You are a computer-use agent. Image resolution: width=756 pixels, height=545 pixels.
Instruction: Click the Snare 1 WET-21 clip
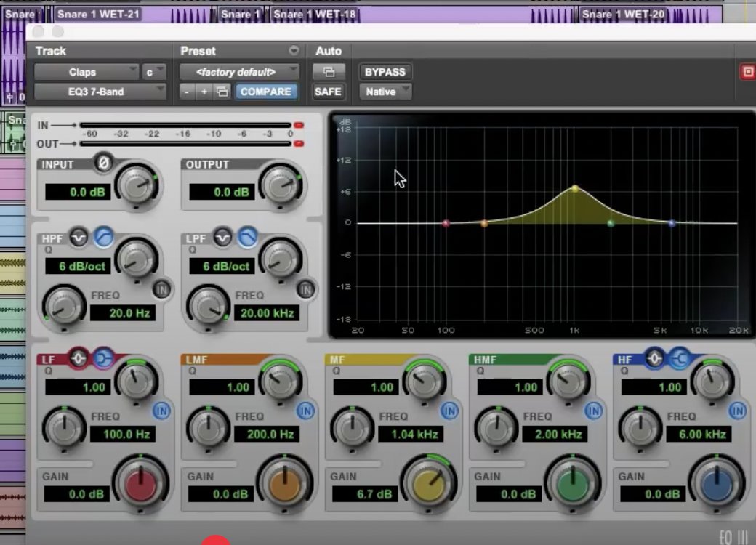(133, 15)
